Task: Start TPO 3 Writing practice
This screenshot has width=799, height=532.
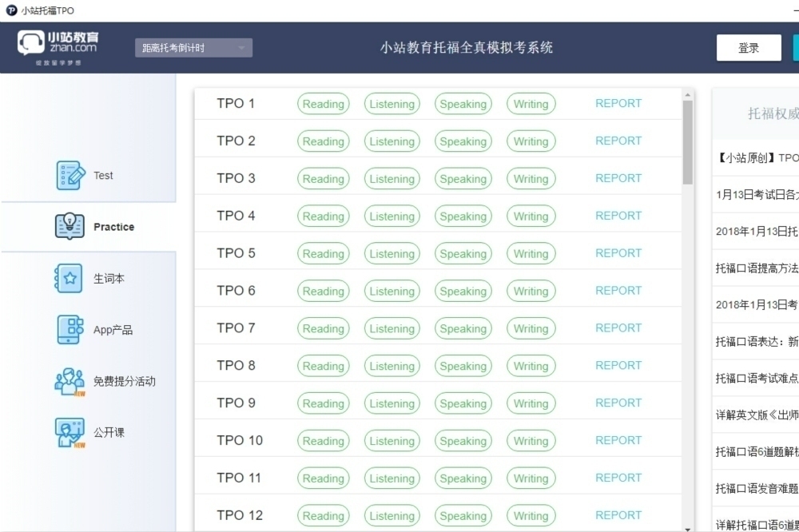Action: tap(531, 179)
